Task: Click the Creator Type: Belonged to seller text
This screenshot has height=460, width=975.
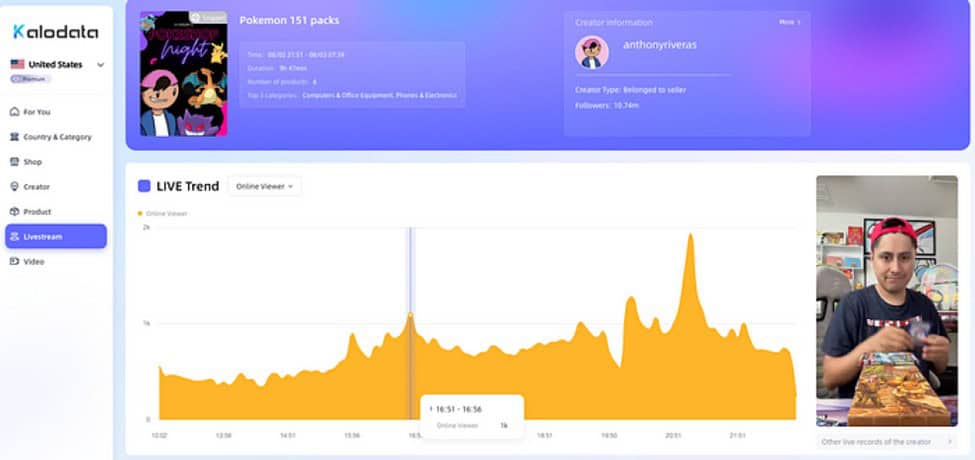Action: 631,90
